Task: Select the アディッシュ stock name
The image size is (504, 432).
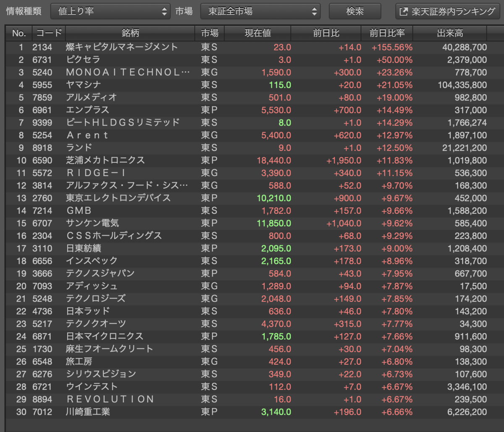Action: pos(92,286)
